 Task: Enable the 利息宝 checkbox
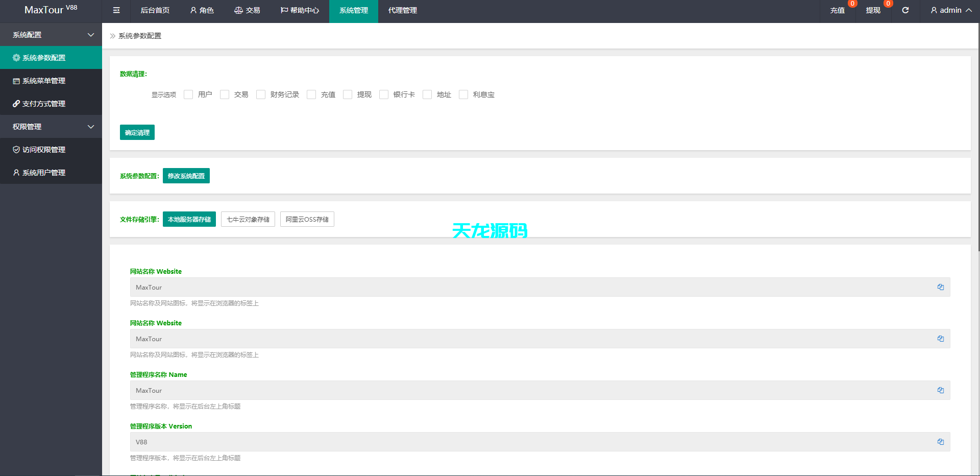coord(463,94)
